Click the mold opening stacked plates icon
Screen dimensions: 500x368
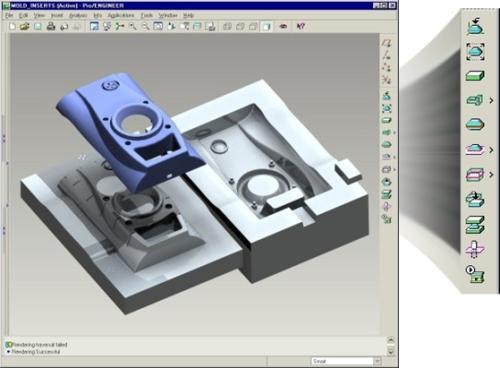click(x=475, y=224)
